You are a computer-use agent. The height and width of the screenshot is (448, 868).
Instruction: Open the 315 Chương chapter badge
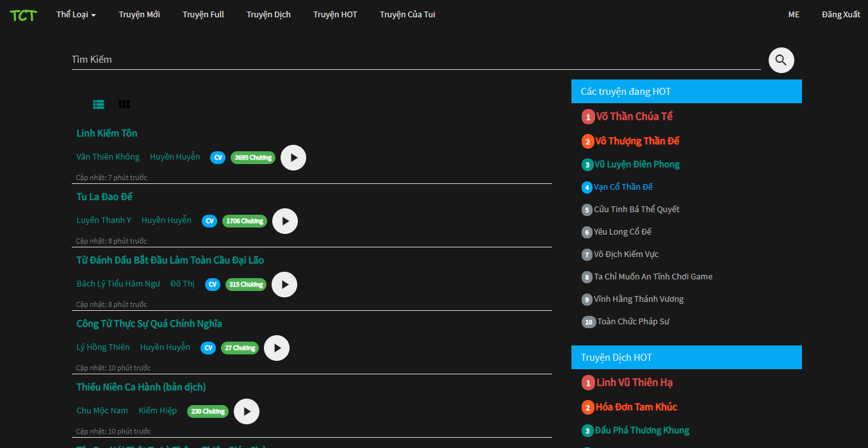point(246,285)
